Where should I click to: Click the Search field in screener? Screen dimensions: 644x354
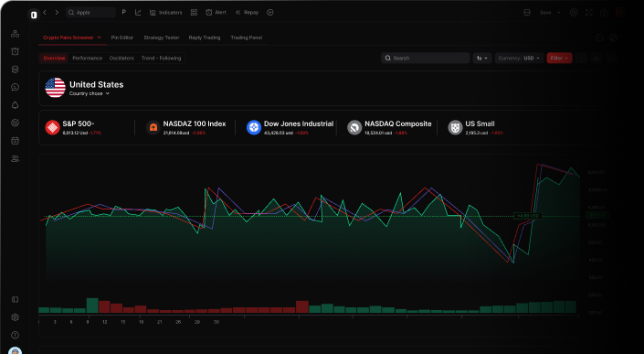[x=426, y=58]
